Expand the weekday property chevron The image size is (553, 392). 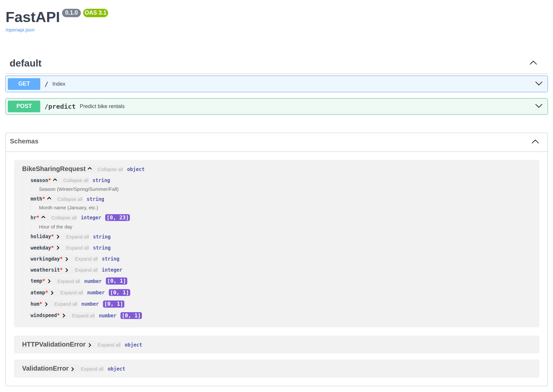[58, 248]
